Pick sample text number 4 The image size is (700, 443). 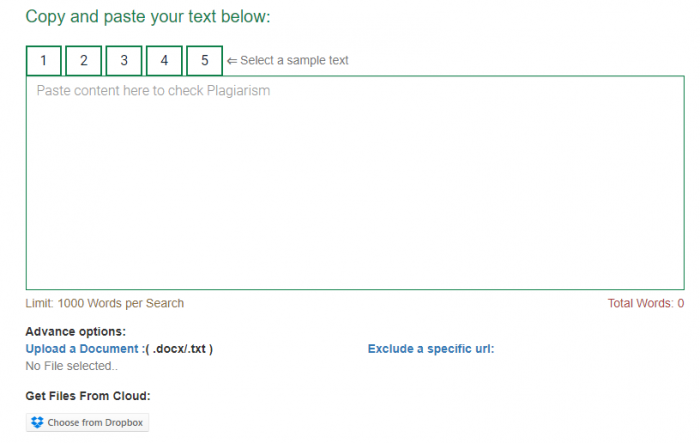(164, 61)
